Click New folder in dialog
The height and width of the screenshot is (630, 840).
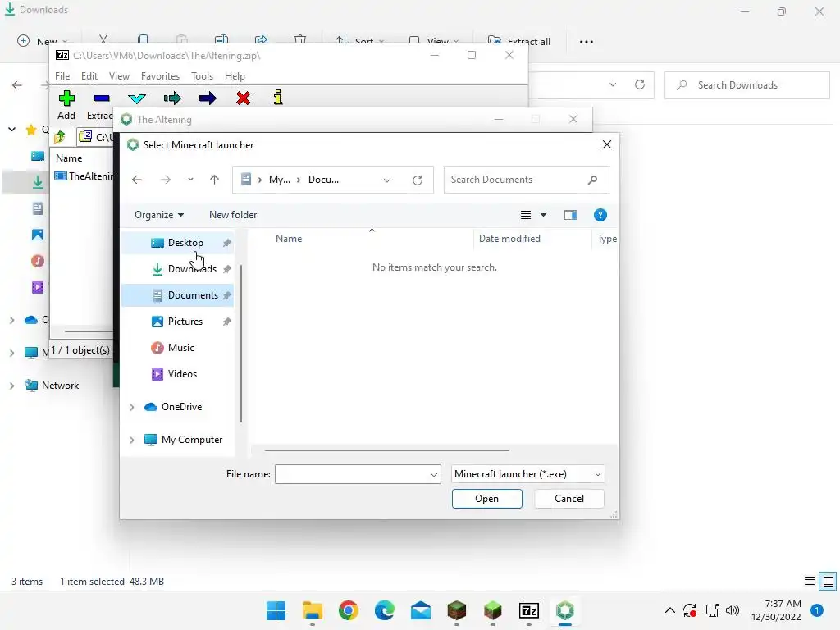point(233,215)
